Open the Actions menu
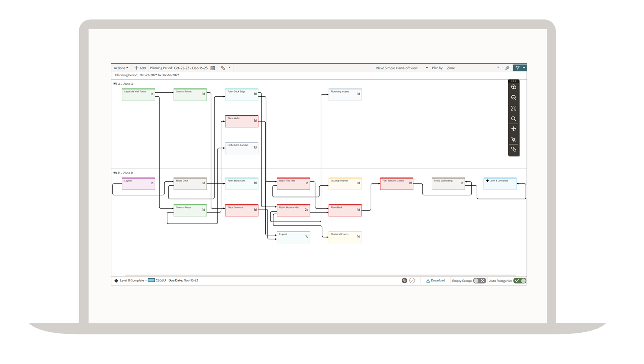Screen dimensions: 644x364 121,68
